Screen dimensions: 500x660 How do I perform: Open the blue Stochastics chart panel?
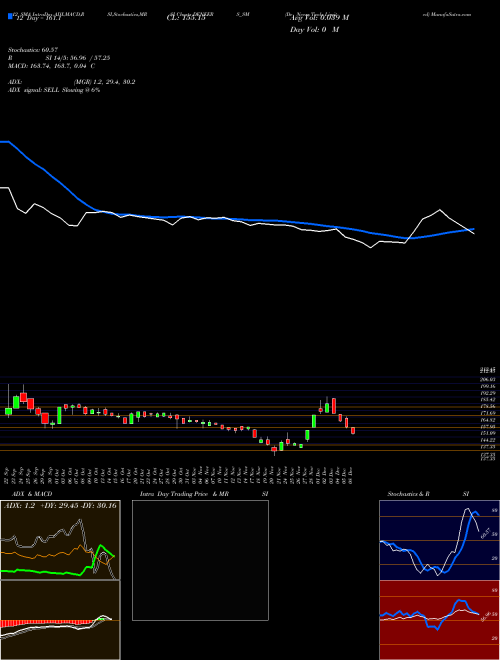439,540
